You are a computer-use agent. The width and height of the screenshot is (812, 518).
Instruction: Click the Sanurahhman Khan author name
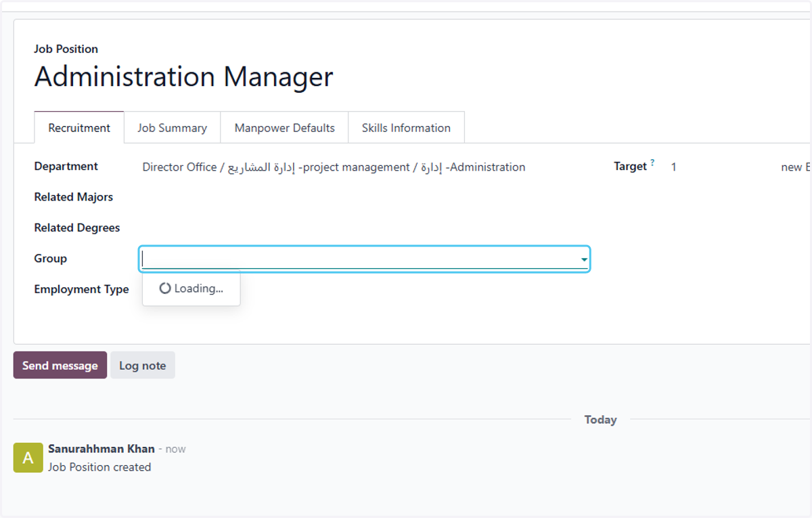click(x=101, y=448)
